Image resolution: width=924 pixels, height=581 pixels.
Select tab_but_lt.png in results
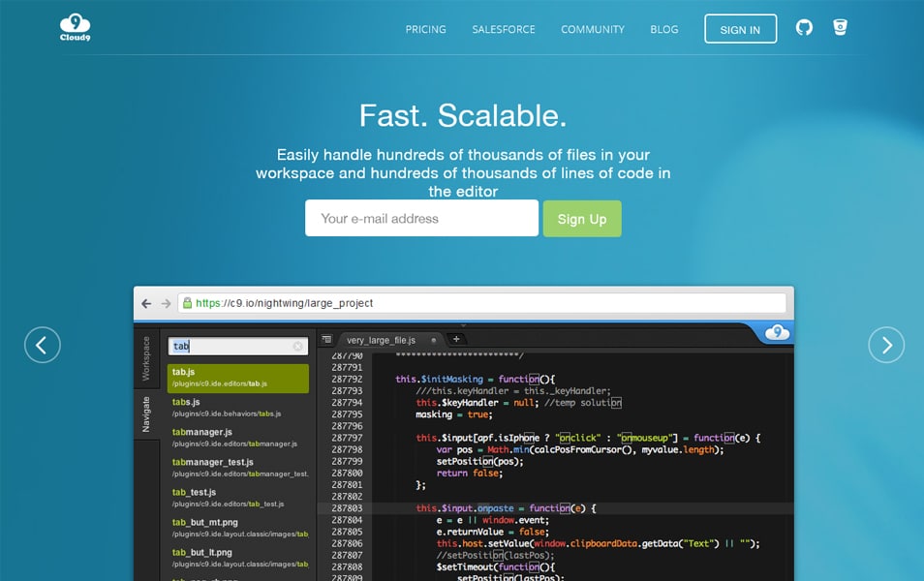point(238,558)
